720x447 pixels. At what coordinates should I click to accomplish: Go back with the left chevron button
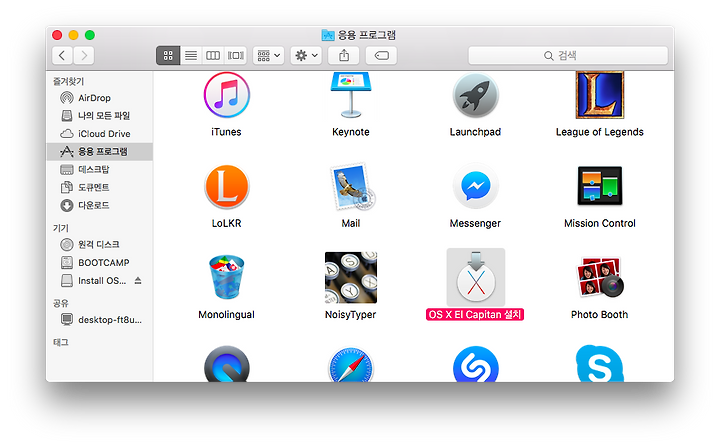[62, 56]
